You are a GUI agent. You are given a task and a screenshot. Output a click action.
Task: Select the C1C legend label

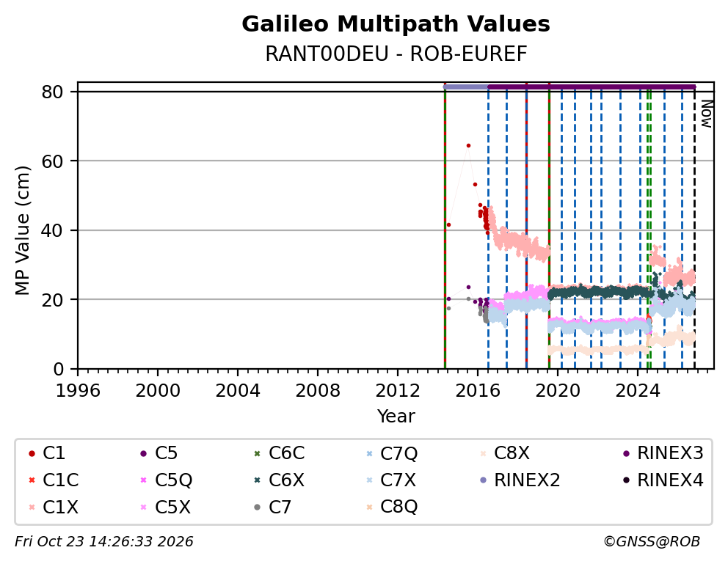pyautogui.click(x=60, y=480)
